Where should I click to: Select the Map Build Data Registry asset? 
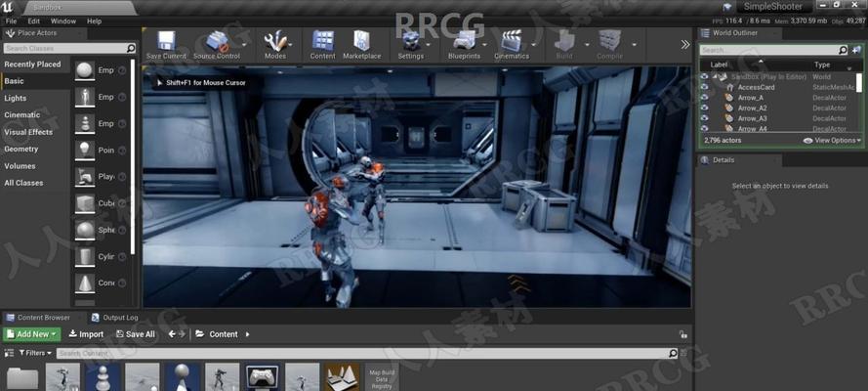tap(382, 377)
